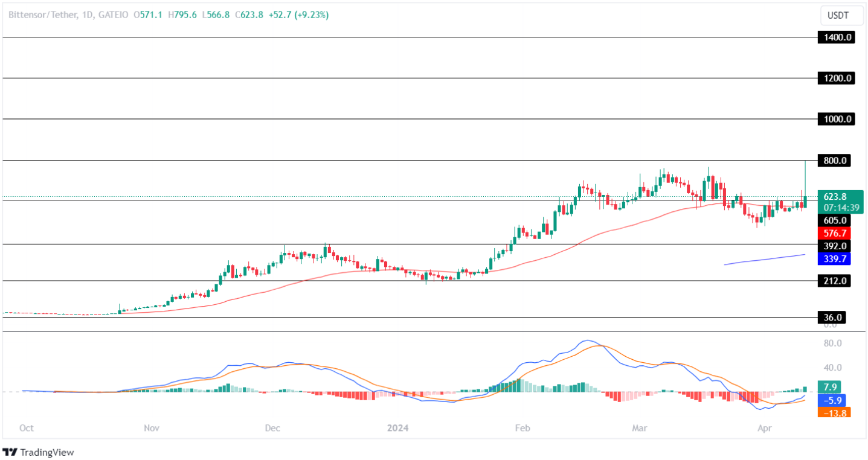
Task: Select the 392.0 price level label
Action: 834,246
